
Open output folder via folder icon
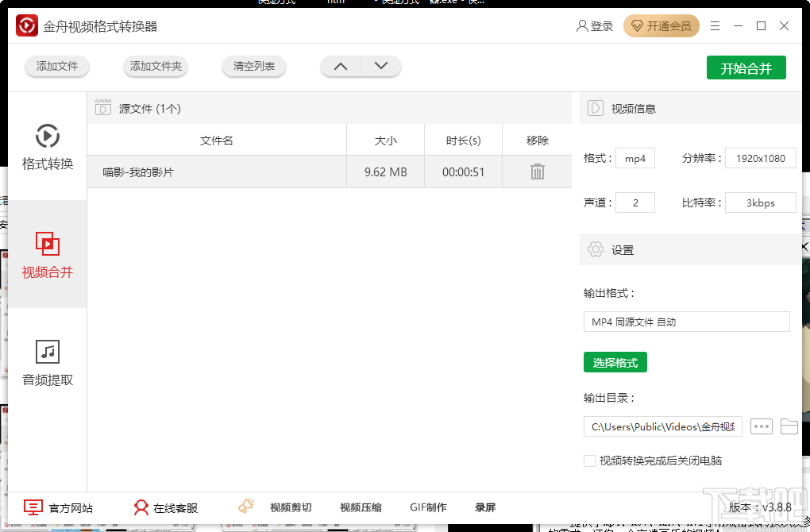coord(789,426)
